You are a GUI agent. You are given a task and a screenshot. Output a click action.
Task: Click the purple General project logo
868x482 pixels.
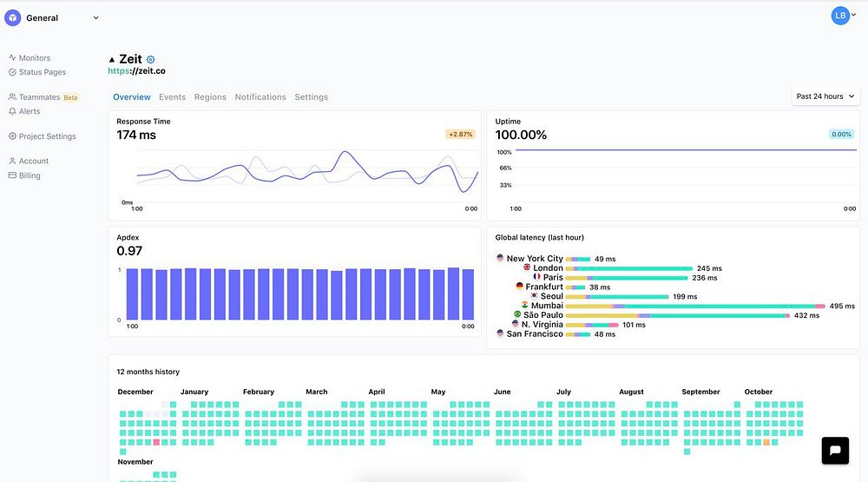[x=13, y=17]
